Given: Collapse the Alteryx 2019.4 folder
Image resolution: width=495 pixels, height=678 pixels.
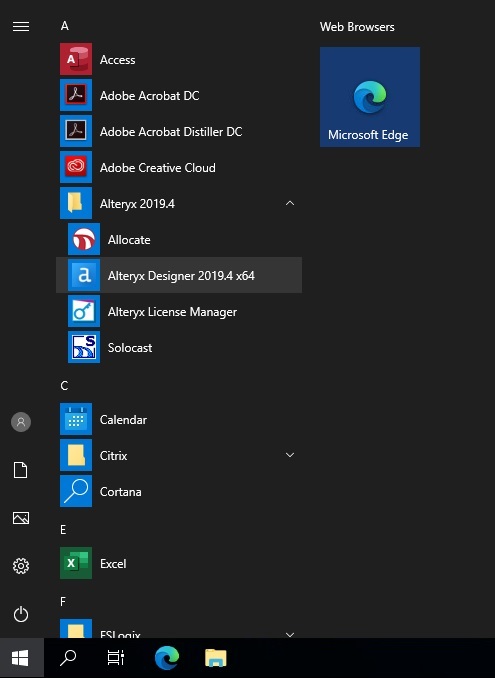Looking at the screenshot, I should 290,203.
